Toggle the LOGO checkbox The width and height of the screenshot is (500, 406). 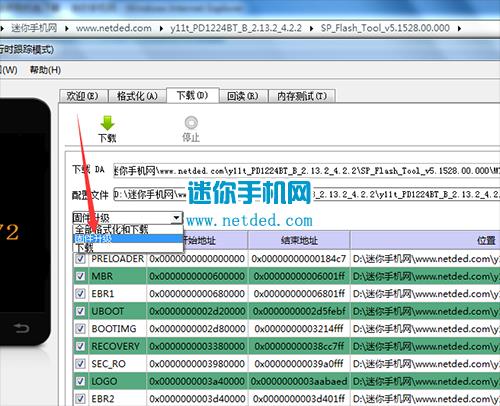[x=80, y=381]
